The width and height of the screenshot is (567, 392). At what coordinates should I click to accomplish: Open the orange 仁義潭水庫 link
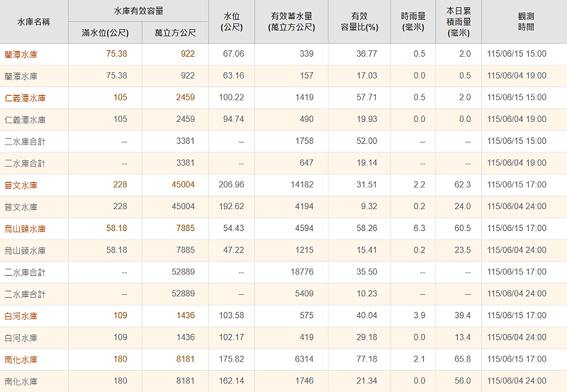pos(25,98)
